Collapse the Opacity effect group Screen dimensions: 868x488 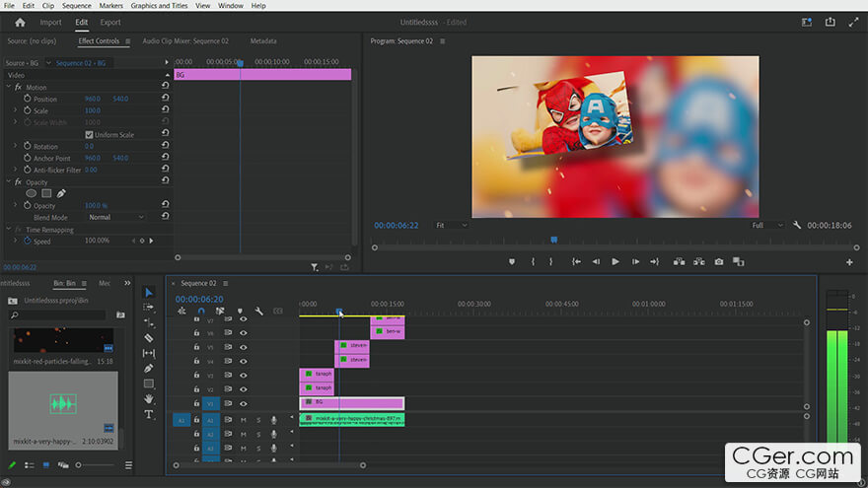pyautogui.click(x=8, y=181)
